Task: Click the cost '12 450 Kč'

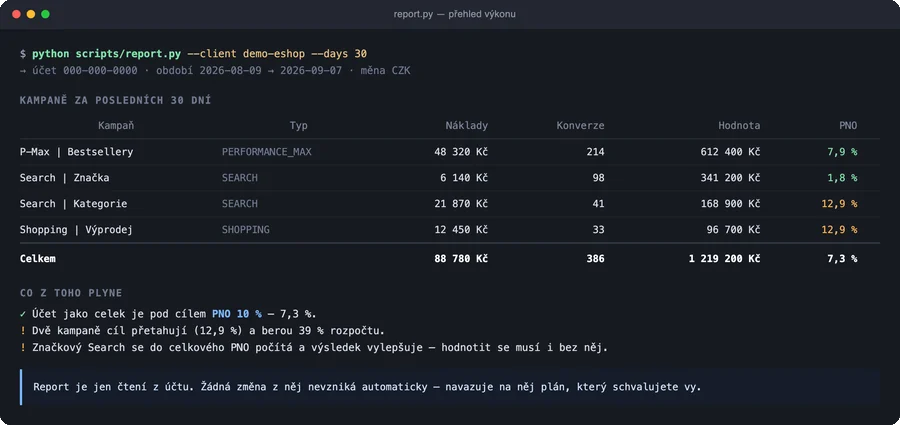Action: click(x=461, y=229)
